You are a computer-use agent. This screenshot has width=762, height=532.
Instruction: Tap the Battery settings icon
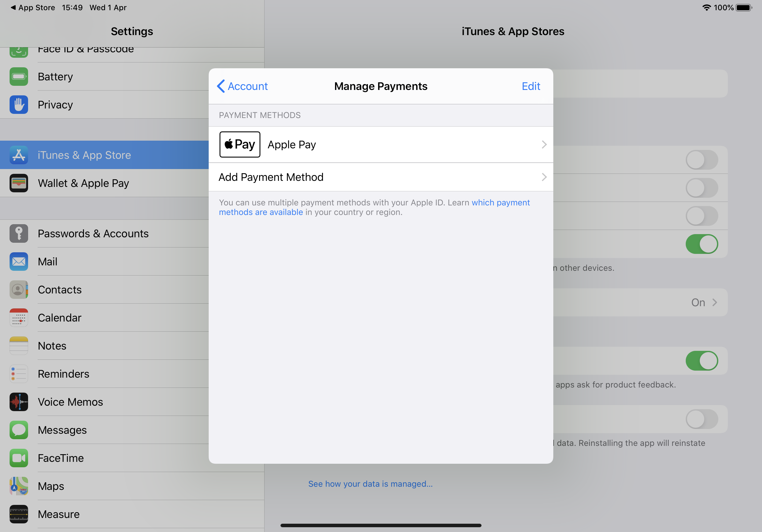click(x=19, y=77)
